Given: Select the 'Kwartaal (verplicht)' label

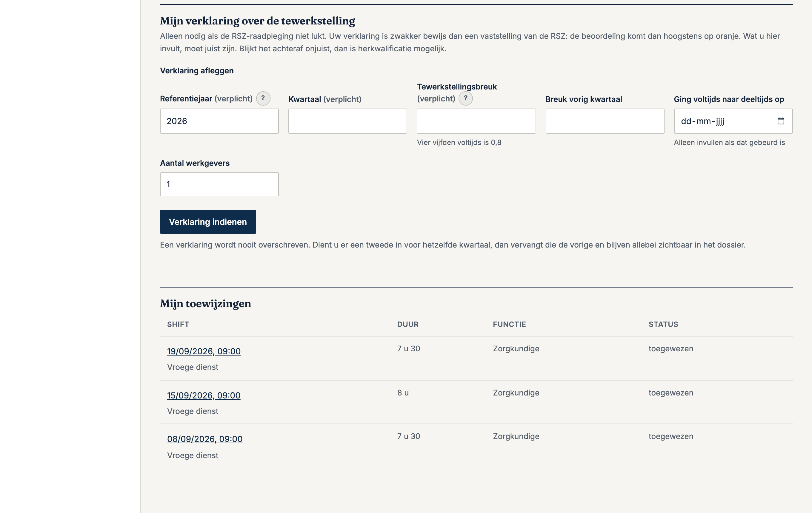Looking at the screenshot, I should pyautogui.click(x=325, y=99).
